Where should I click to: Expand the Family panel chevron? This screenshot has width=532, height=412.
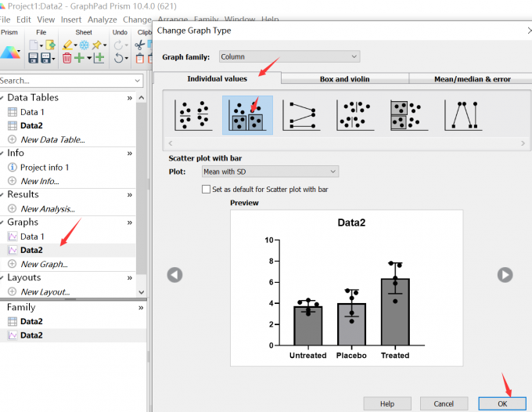pyautogui.click(x=141, y=308)
